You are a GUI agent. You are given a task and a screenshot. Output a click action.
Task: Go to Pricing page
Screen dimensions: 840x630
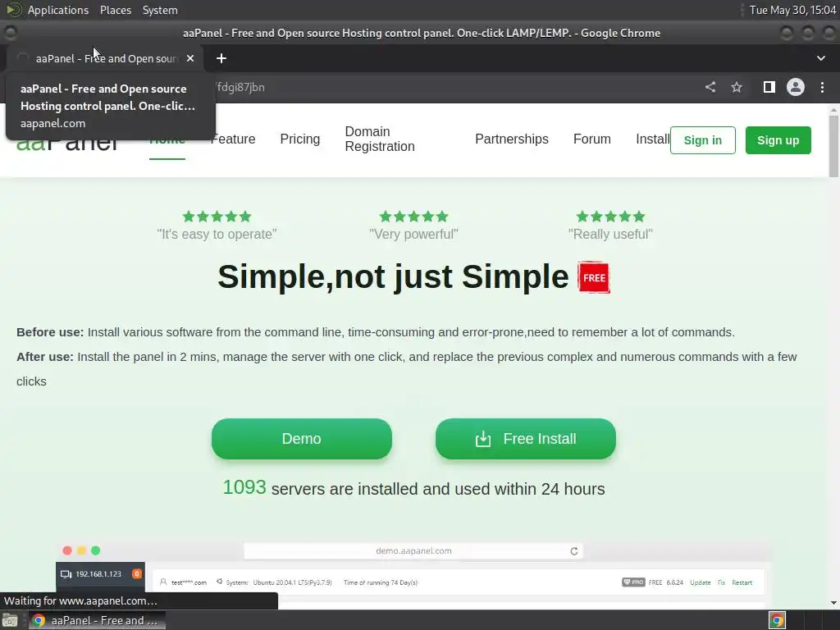[300, 139]
